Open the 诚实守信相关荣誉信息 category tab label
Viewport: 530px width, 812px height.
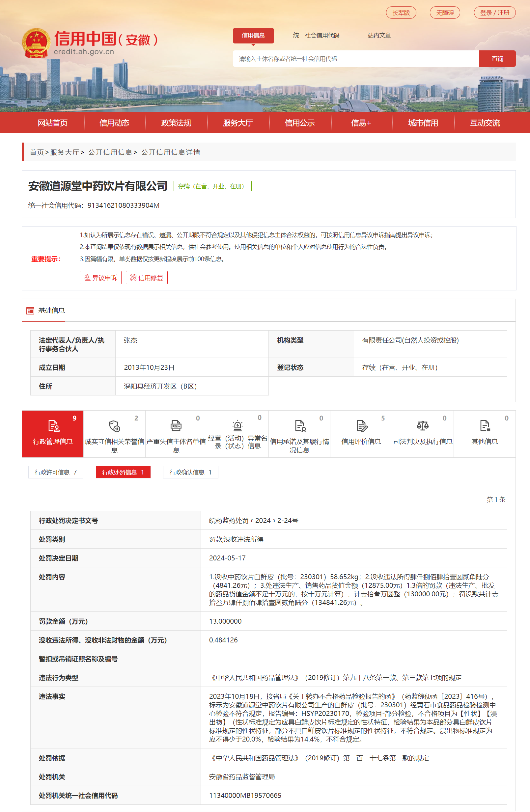[114, 446]
